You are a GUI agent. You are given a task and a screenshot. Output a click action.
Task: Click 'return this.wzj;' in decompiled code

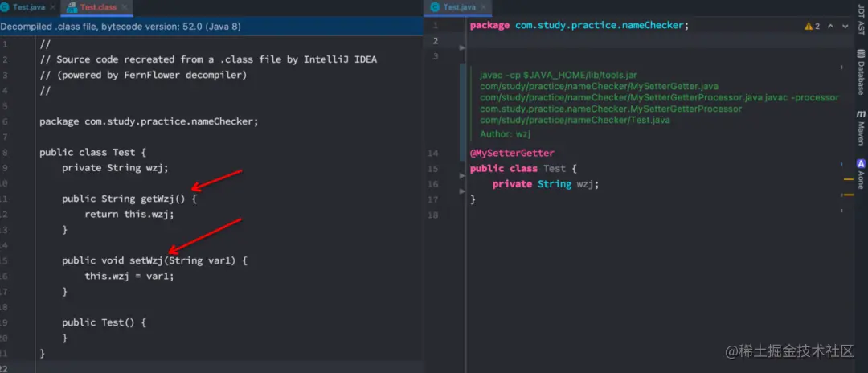129,214
